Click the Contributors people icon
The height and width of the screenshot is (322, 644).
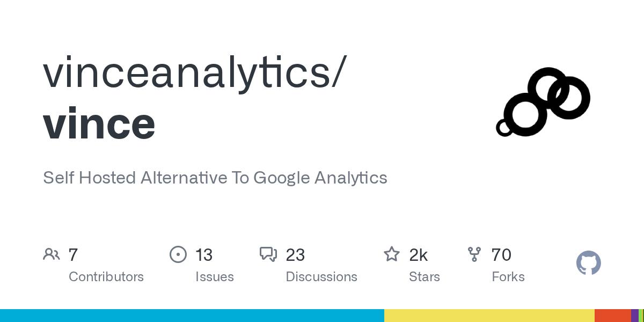tap(52, 254)
